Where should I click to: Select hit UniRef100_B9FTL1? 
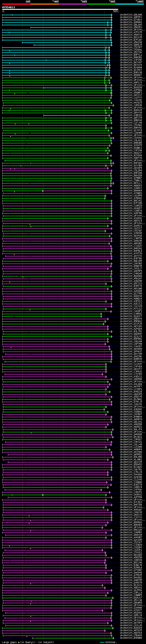point(131,55)
